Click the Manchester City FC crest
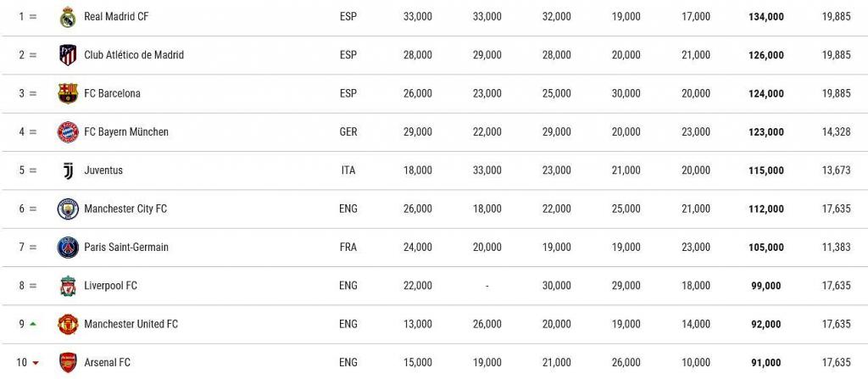The width and height of the screenshot is (868, 379). tap(68, 209)
